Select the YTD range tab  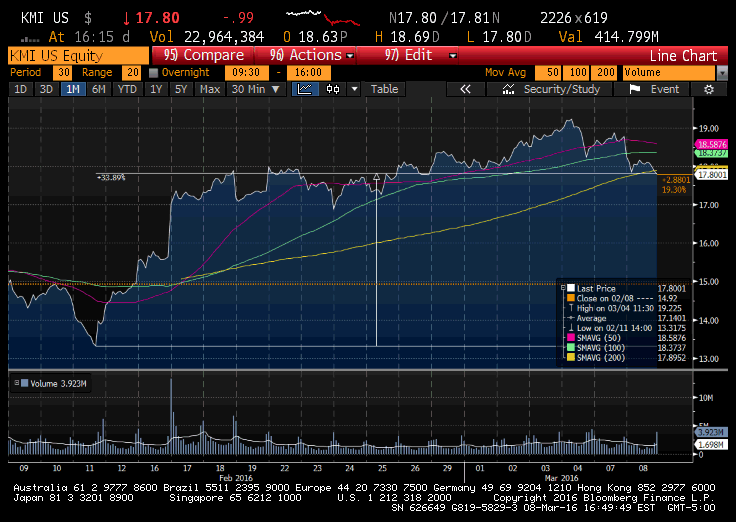tap(127, 89)
